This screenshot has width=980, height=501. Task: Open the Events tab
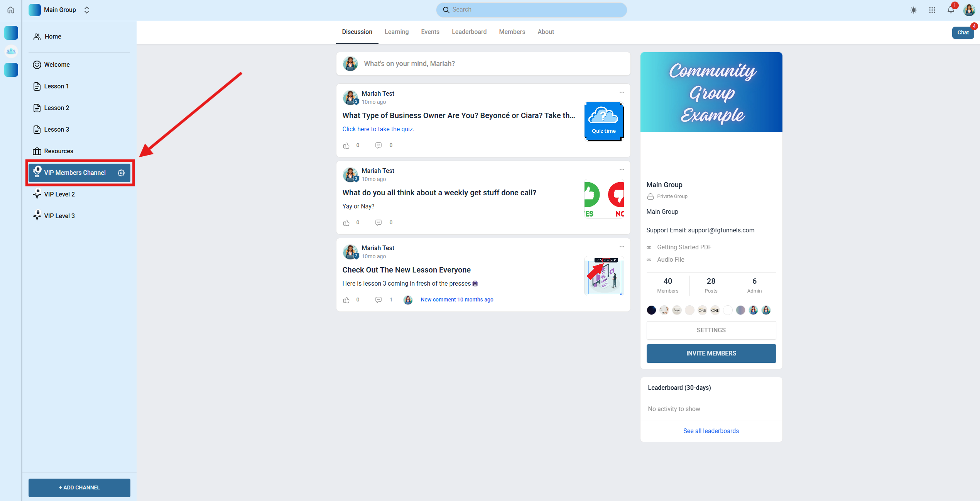(x=430, y=32)
